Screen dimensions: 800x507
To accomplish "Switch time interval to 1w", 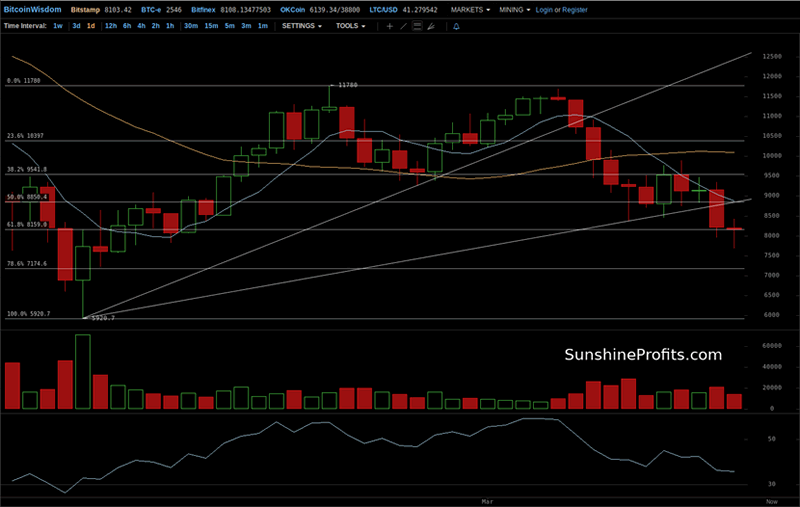I will click(x=58, y=26).
